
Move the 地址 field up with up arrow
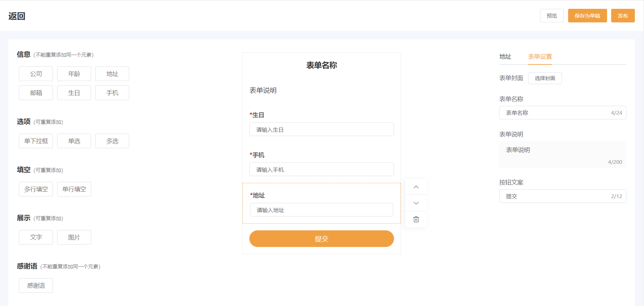tap(416, 187)
